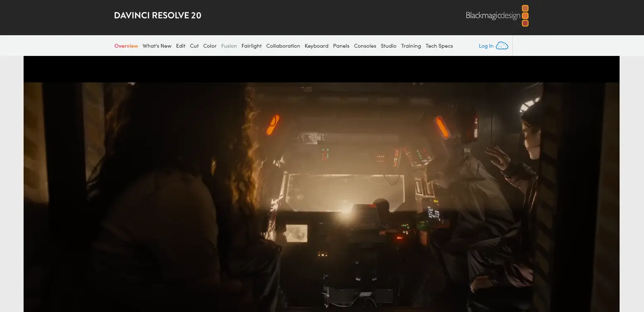The image size is (644, 312).
Task: Click the Log In link
Action: click(485, 46)
